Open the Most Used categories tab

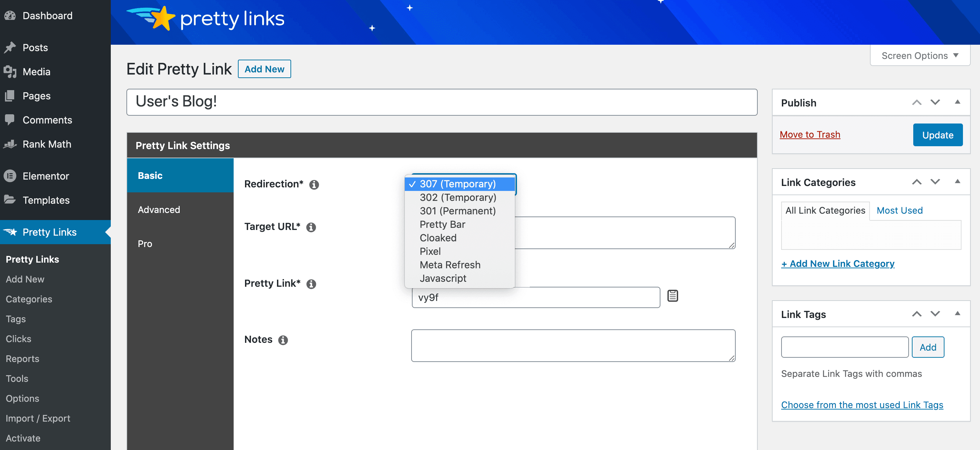pyautogui.click(x=899, y=210)
